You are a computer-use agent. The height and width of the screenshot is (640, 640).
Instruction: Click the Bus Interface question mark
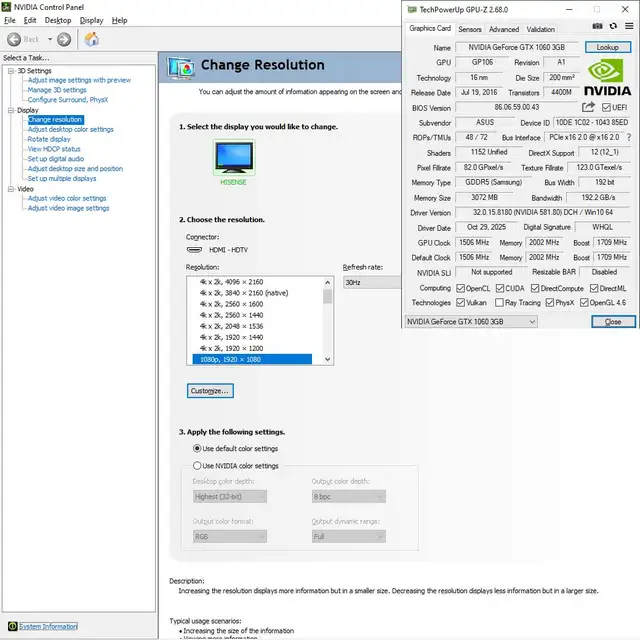click(x=629, y=138)
